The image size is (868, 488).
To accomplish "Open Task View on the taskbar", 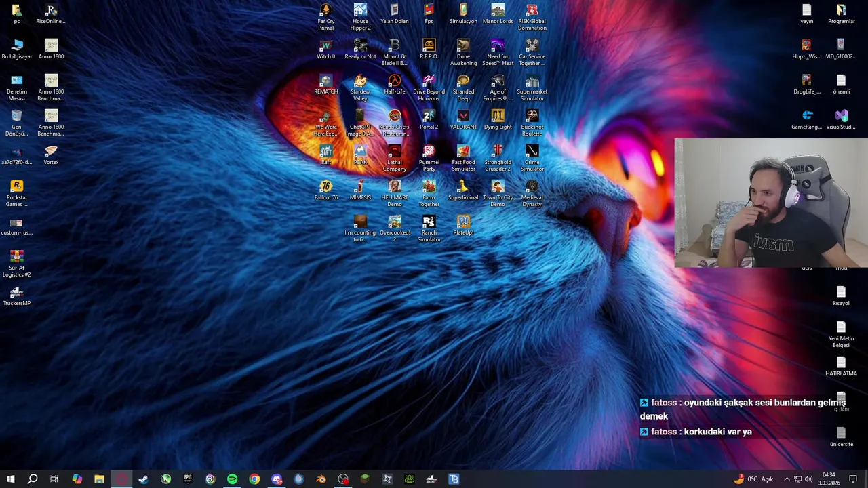I will point(54,479).
